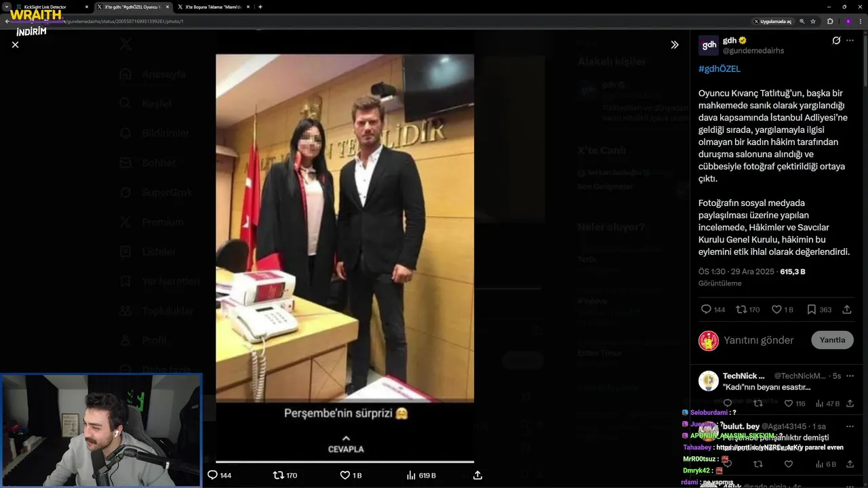Close the photo viewer with the X icon
This screenshot has width=868, height=488.
tap(15, 45)
